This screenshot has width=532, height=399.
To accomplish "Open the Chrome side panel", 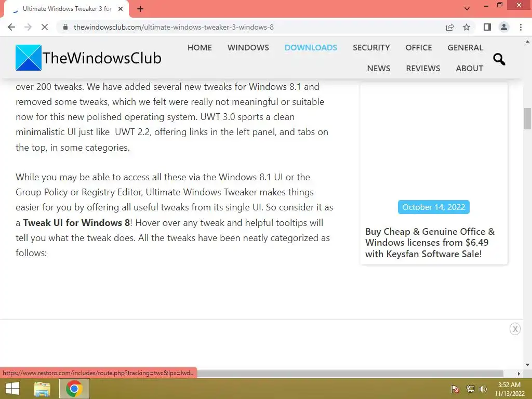I will tap(487, 27).
